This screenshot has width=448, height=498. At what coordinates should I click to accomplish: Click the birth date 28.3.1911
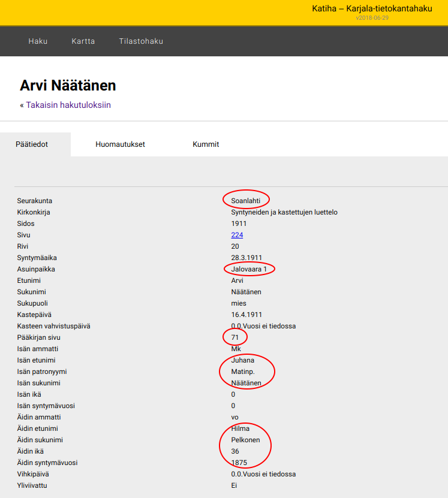point(246,258)
